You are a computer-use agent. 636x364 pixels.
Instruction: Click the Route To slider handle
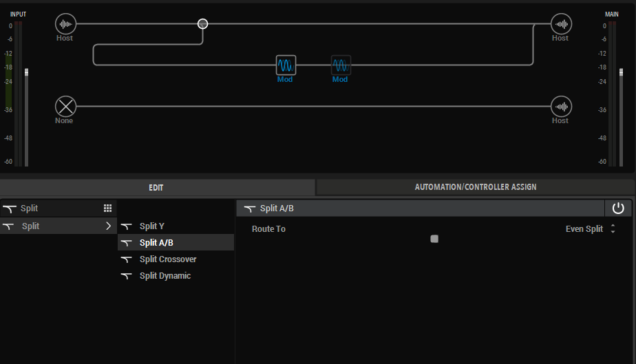(434, 239)
